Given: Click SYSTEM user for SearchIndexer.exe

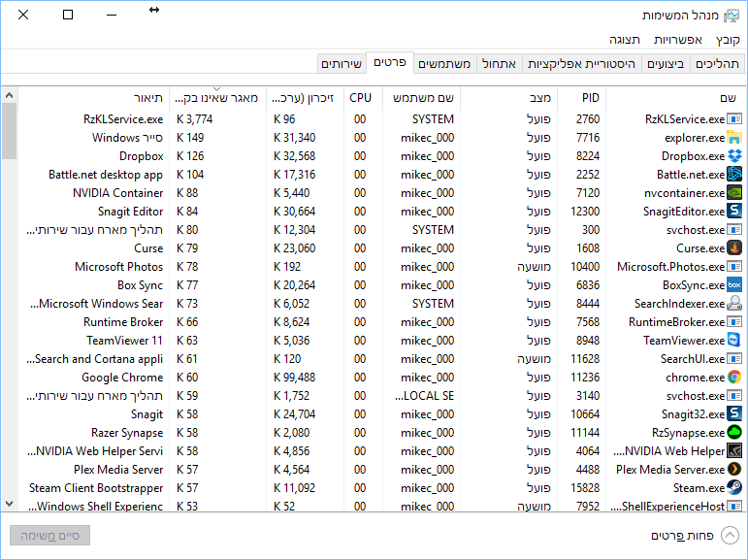Looking at the screenshot, I should [433, 303].
